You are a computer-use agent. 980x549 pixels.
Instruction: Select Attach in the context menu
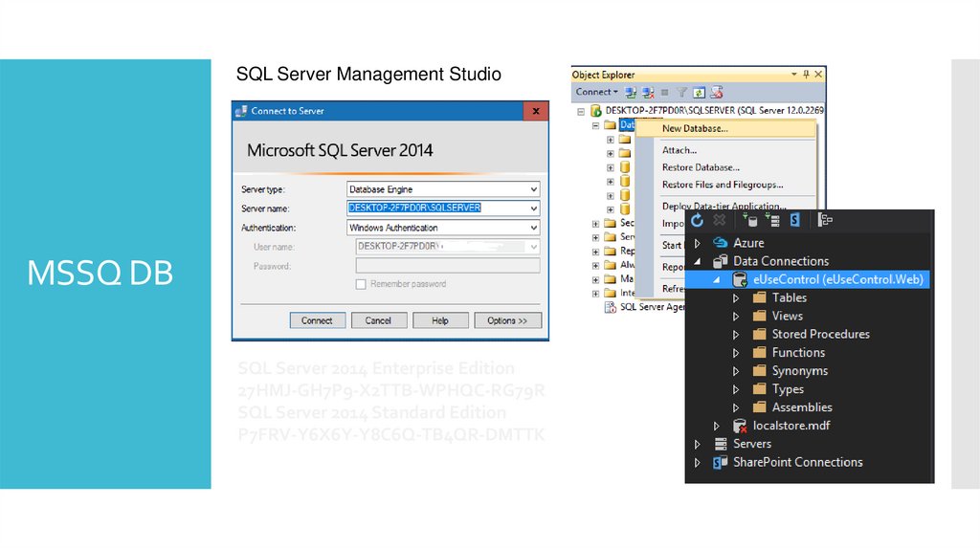(x=679, y=150)
